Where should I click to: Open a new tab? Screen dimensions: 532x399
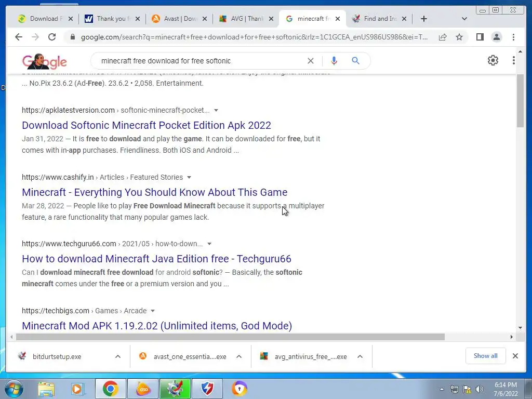424,19
